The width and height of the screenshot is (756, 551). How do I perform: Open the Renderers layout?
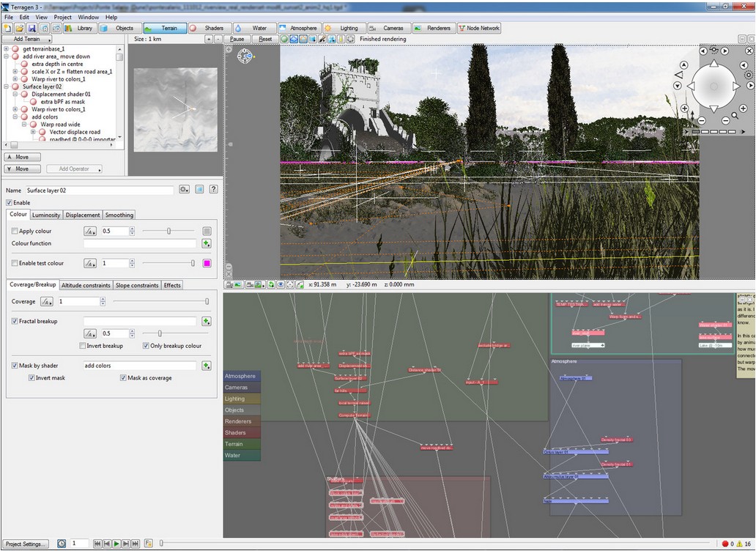[x=434, y=29]
